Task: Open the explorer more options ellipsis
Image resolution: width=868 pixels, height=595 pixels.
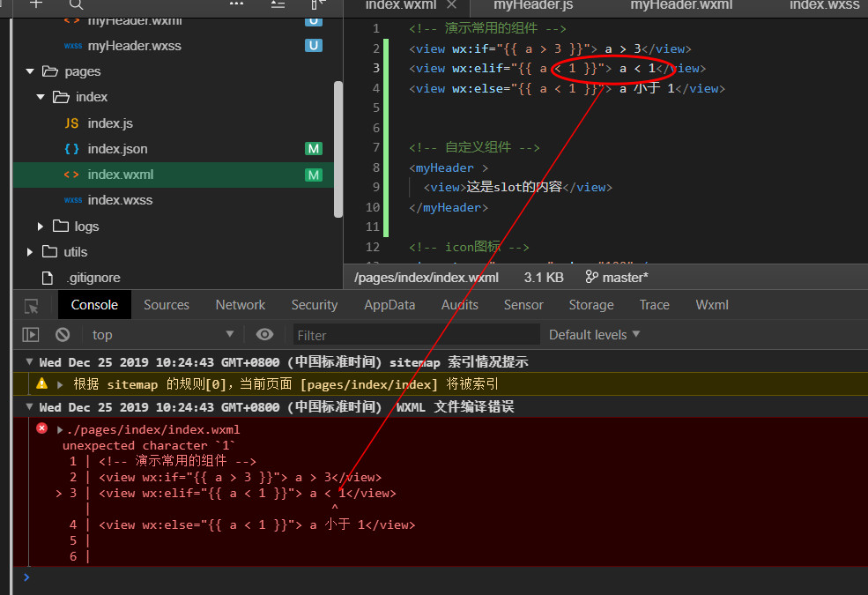Action: (x=236, y=4)
